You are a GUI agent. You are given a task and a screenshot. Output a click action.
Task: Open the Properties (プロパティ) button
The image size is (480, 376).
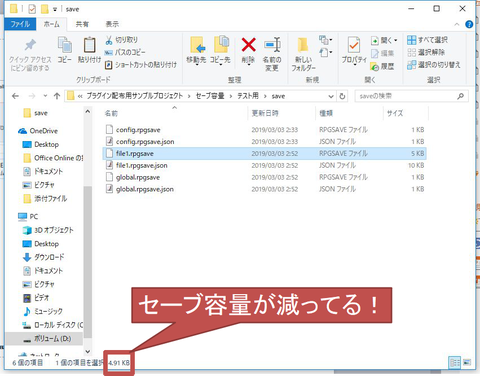pos(354,50)
